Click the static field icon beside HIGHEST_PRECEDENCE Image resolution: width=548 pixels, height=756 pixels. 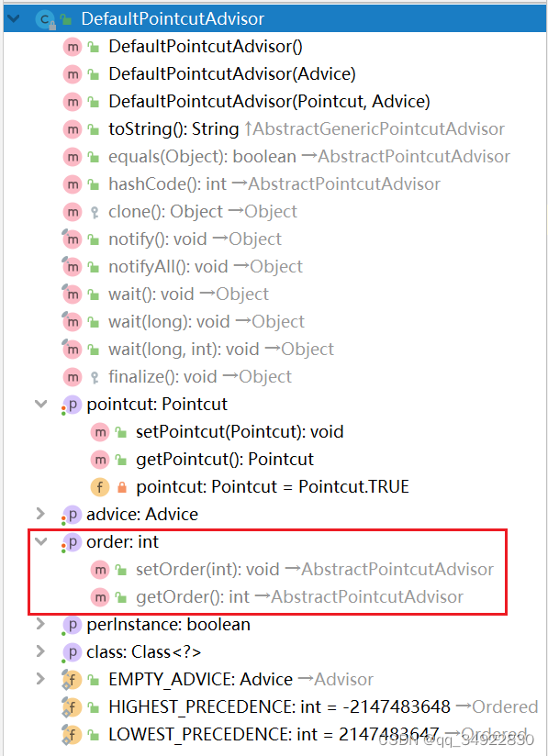pos(72,707)
